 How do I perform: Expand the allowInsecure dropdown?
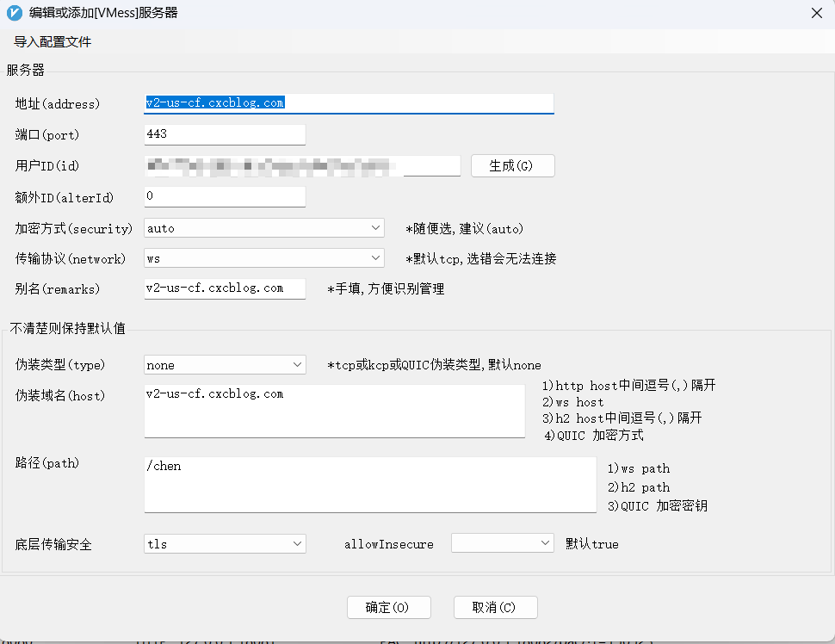502,543
